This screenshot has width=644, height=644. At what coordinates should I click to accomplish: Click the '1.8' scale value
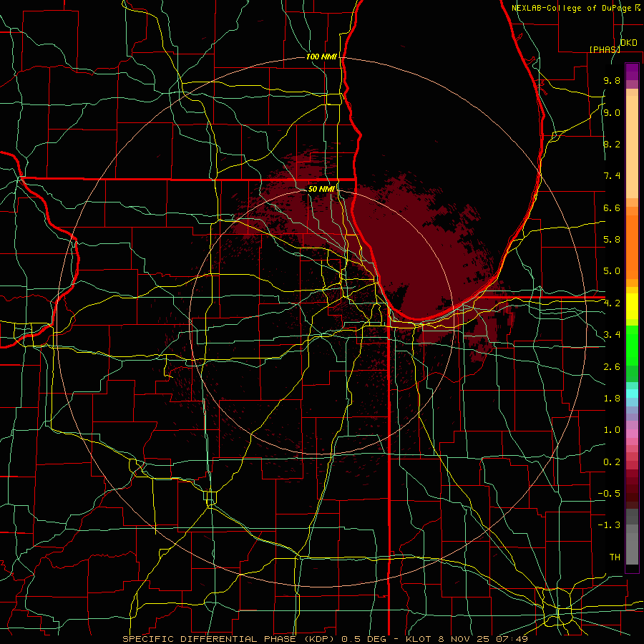(x=612, y=399)
